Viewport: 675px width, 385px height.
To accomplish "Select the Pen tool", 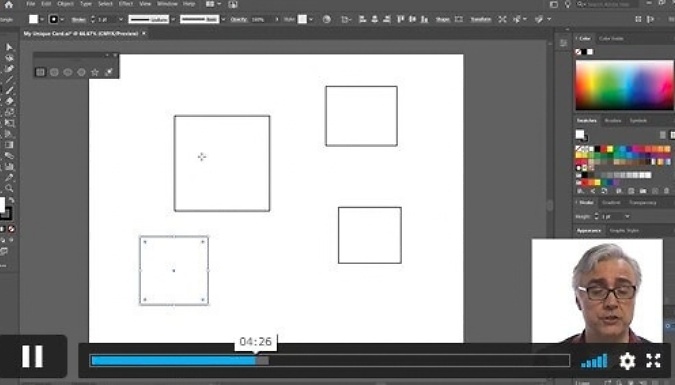I will [9, 68].
